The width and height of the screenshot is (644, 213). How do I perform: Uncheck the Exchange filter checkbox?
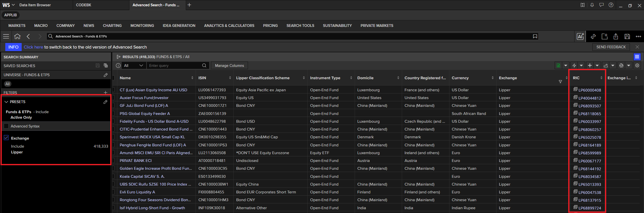[x=6, y=138]
